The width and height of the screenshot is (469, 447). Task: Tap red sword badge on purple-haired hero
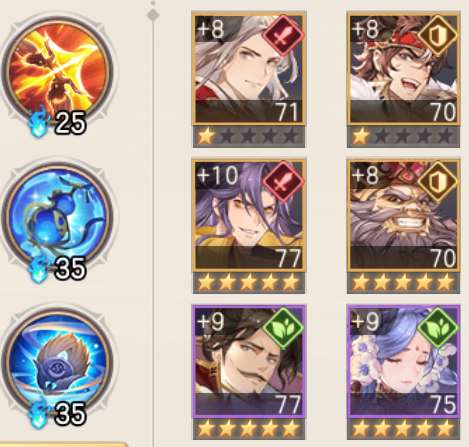[283, 182]
